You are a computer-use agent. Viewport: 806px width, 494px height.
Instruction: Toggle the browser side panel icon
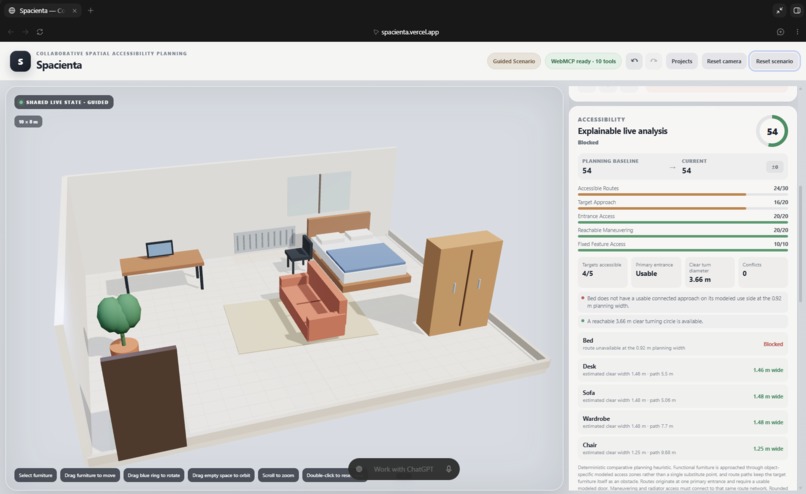[x=797, y=10]
